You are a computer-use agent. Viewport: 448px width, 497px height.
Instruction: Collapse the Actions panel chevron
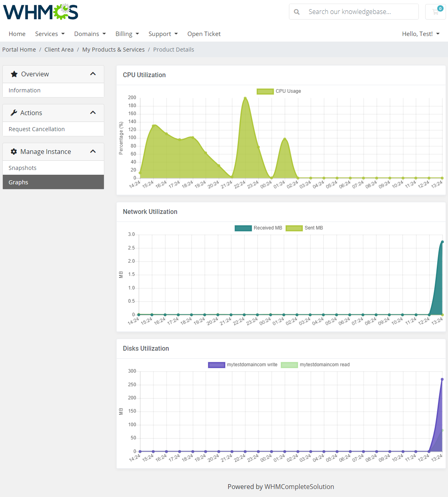[x=93, y=113]
